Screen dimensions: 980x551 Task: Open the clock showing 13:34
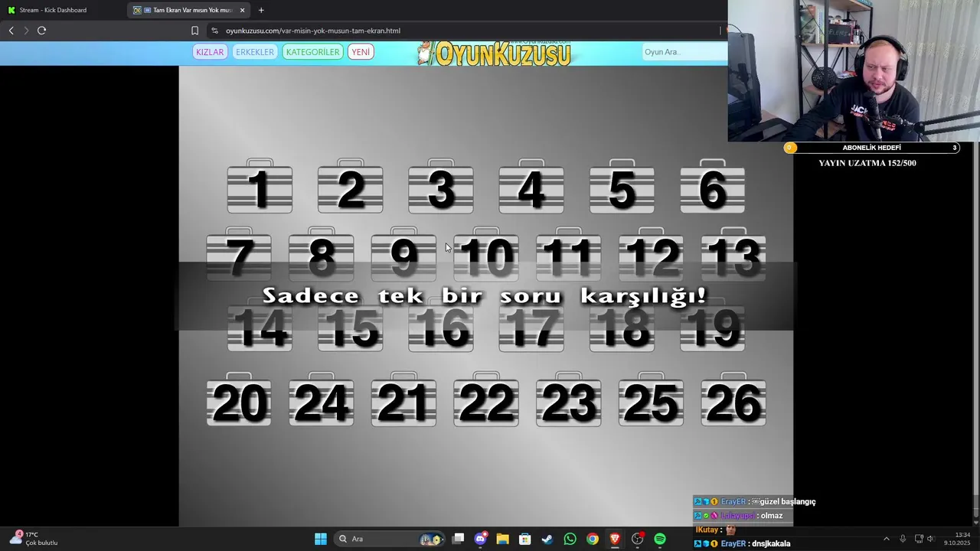pyautogui.click(x=957, y=539)
